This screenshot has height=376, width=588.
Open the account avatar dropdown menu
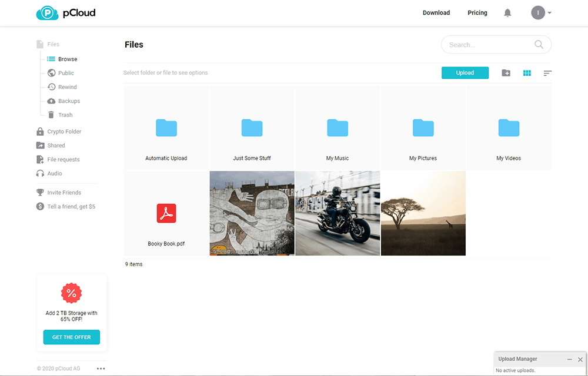(539, 12)
